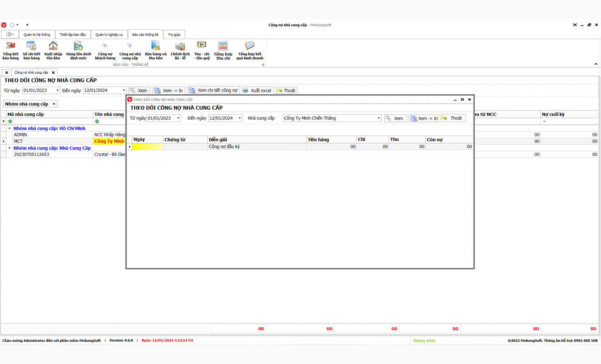Open the Tổng hợp thu chi report
Image resolution: width=601 pixels, height=364 pixels.
click(x=223, y=51)
